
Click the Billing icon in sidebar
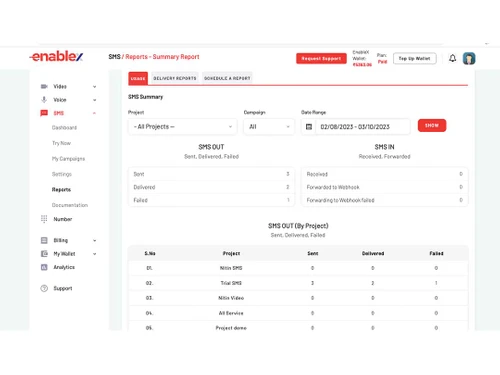pos(44,240)
